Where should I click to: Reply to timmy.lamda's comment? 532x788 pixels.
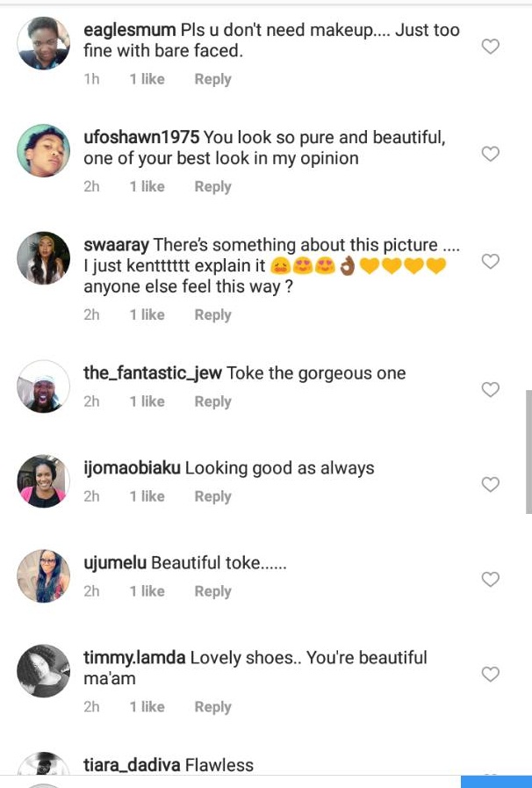[x=212, y=707]
